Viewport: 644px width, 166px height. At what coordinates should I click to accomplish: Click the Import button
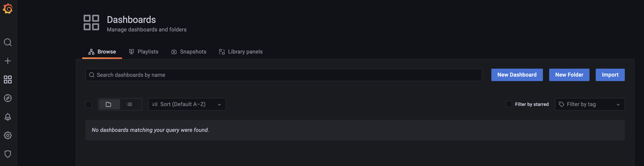[x=610, y=75]
